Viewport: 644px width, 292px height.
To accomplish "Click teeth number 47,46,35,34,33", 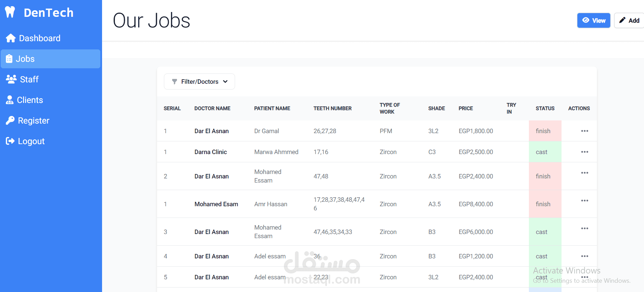I will pyautogui.click(x=333, y=232).
